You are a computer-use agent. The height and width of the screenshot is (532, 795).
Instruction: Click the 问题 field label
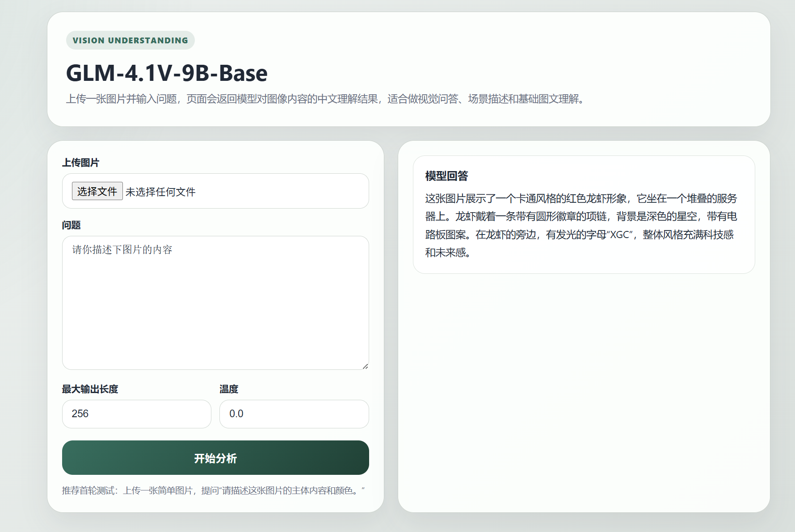[72, 225]
